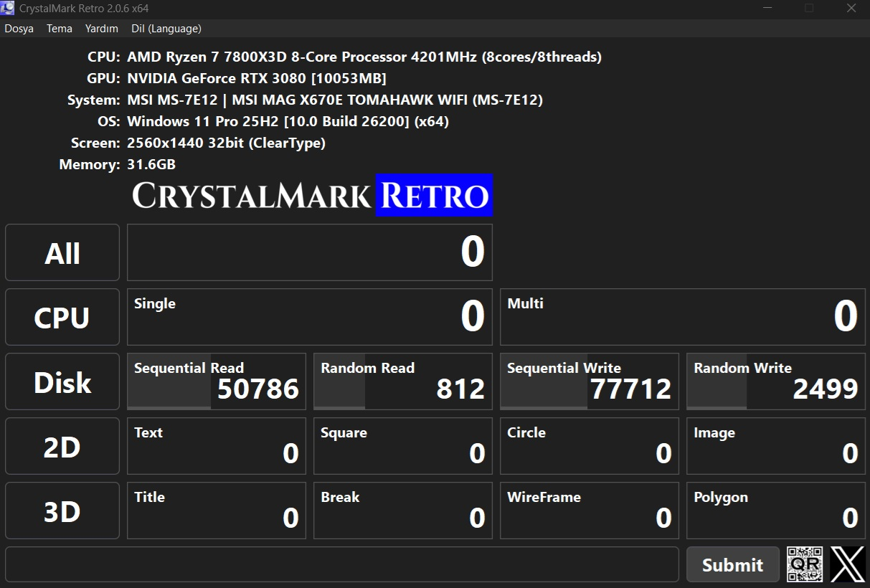
Task: Open the QR code icon
Action: click(x=805, y=564)
